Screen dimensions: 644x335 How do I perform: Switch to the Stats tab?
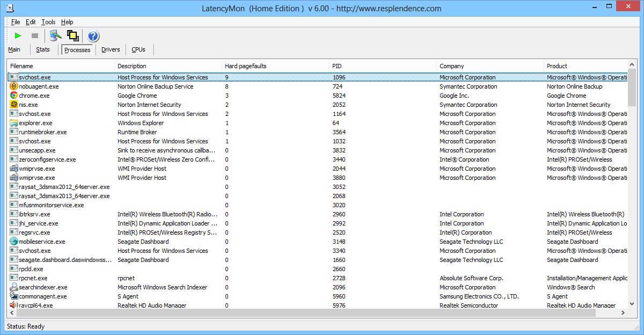(43, 49)
